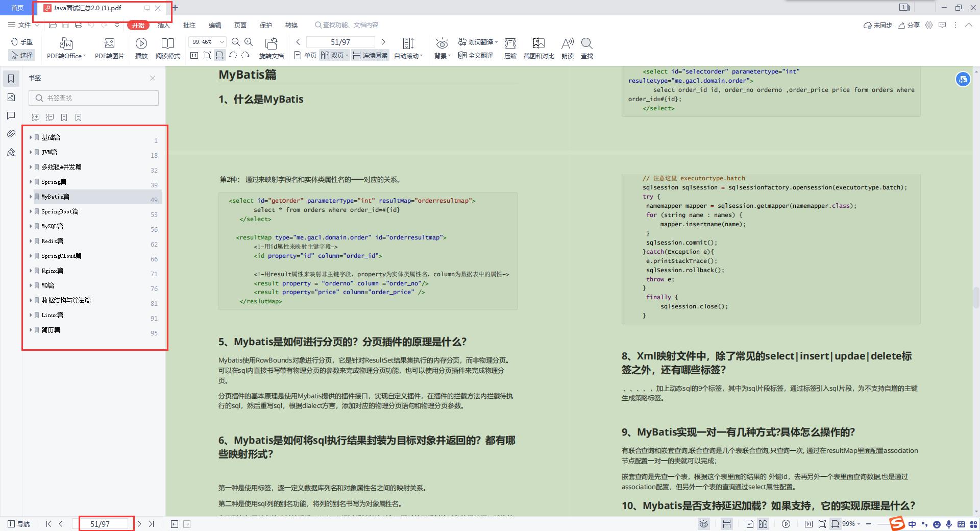Select the Redis篇 bookmark
The width and height of the screenshot is (980, 531).
click(x=52, y=241)
